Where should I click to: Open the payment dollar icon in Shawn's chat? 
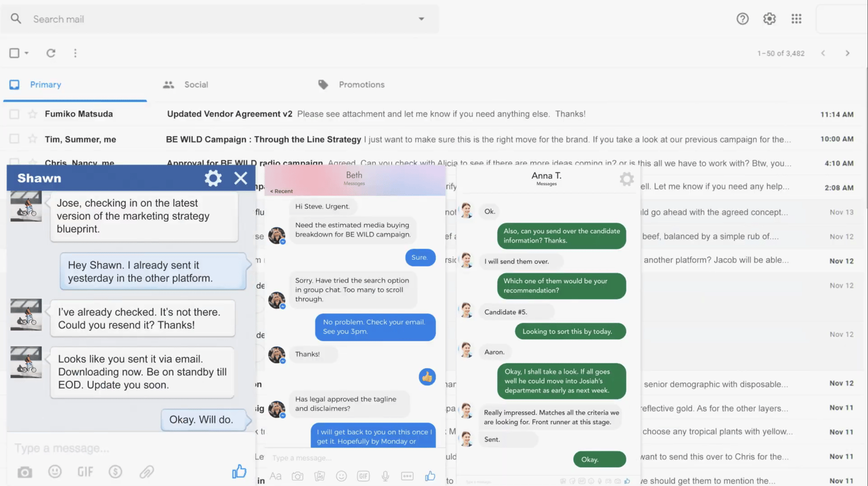pyautogui.click(x=115, y=471)
